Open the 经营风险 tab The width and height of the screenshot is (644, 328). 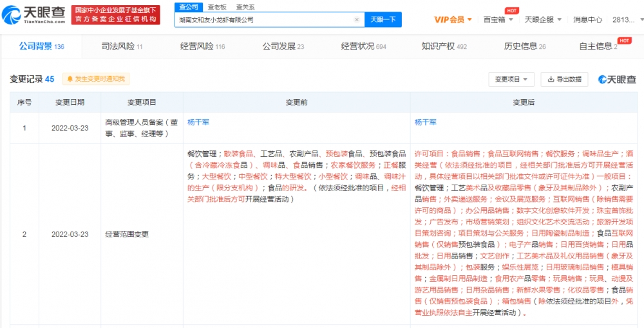pos(202,46)
